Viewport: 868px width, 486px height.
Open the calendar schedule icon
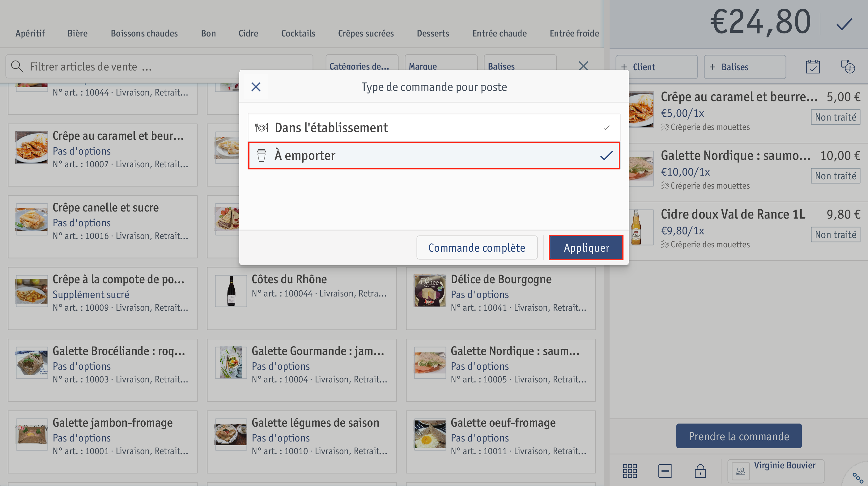813,67
